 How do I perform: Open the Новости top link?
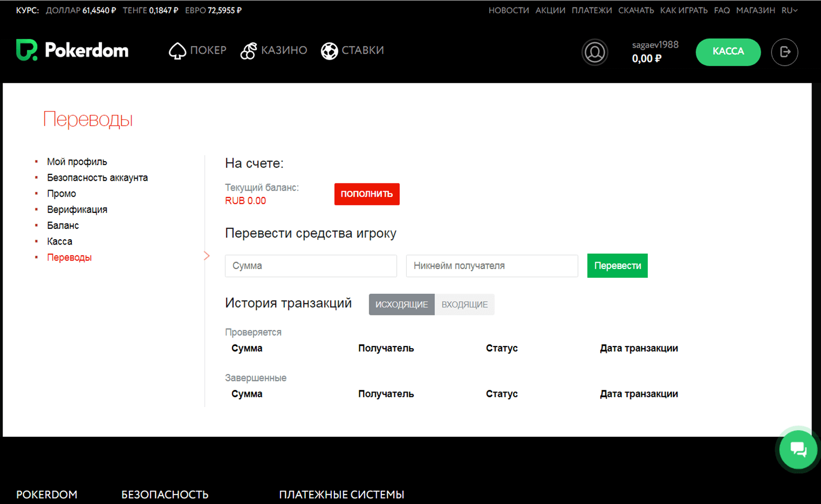coord(509,10)
